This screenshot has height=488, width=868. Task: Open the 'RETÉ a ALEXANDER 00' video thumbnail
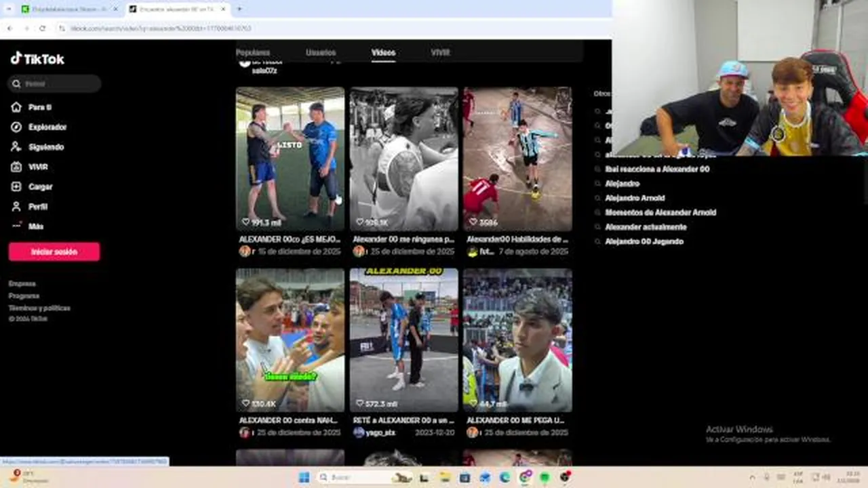coord(404,340)
